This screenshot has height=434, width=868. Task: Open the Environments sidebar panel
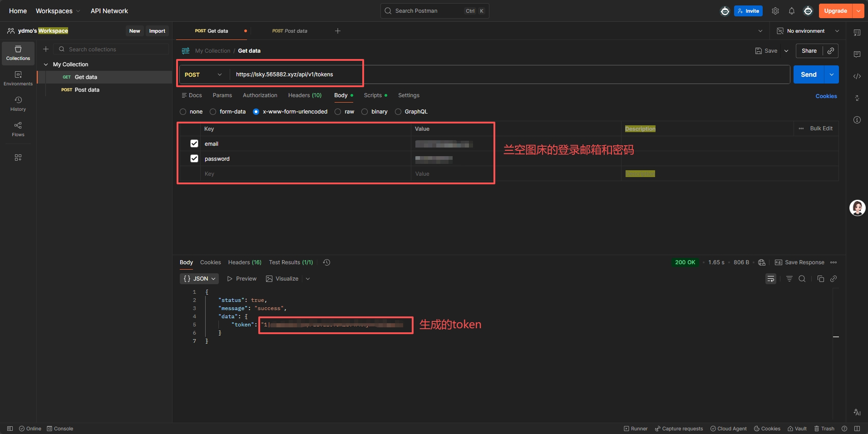18,78
